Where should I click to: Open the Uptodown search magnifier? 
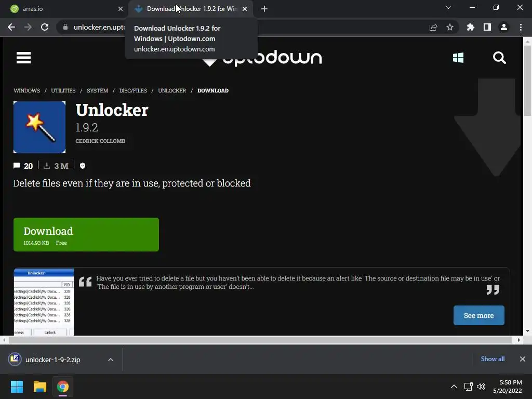(499, 58)
